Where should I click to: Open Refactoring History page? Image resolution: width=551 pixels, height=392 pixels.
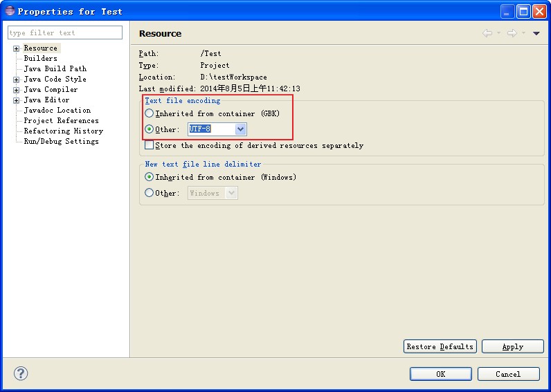coord(63,131)
